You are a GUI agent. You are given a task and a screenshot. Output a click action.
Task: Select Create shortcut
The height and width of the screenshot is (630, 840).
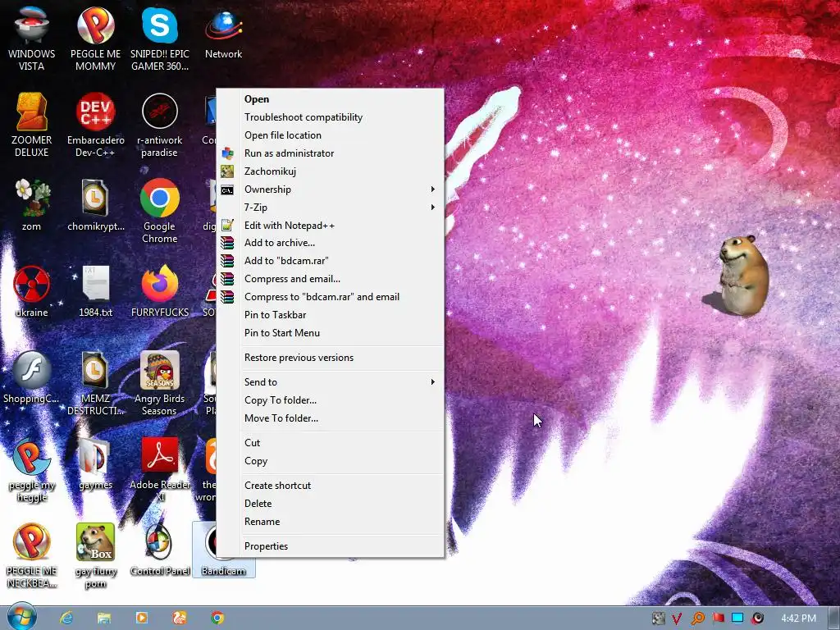tap(330, 486)
